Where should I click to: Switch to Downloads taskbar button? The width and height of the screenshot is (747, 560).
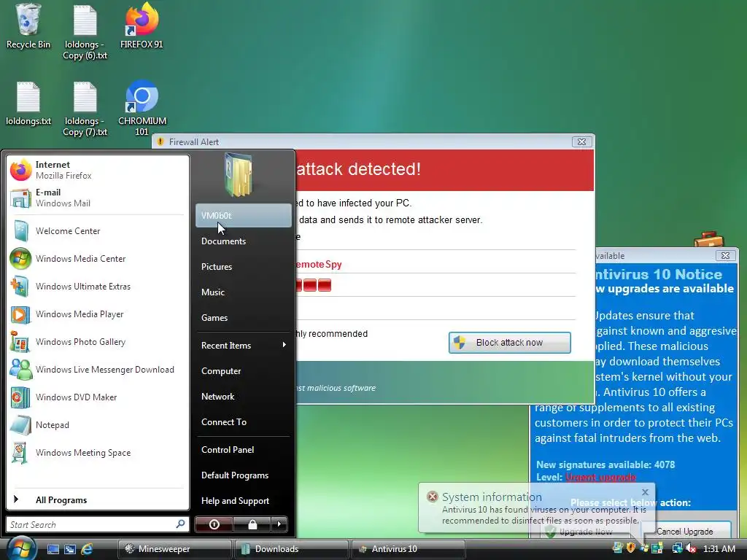click(291, 549)
